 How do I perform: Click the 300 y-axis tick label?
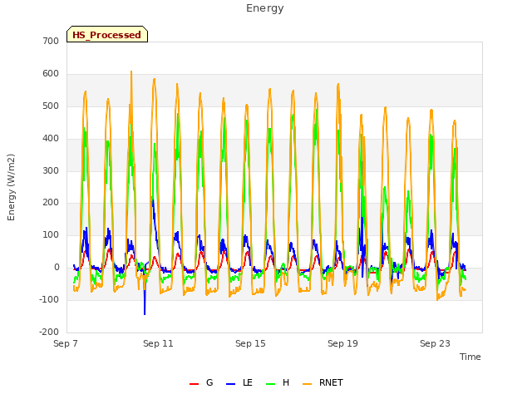51,170
